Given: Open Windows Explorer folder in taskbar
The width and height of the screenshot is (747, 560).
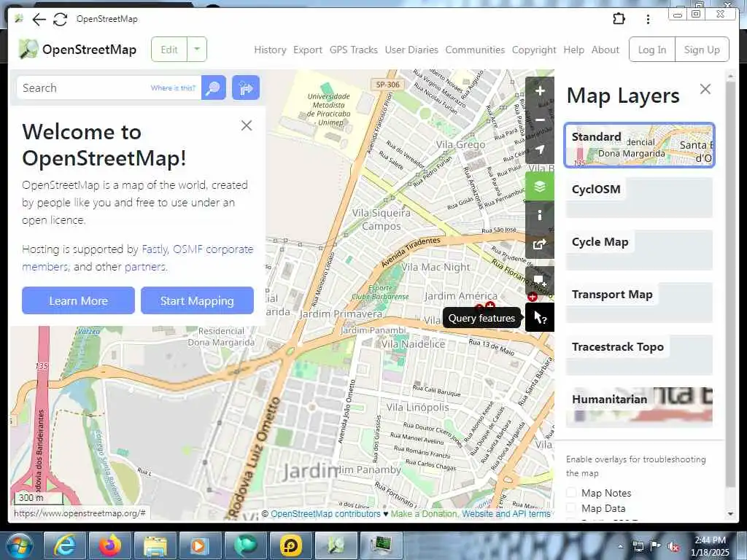Looking at the screenshot, I should click(155, 545).
